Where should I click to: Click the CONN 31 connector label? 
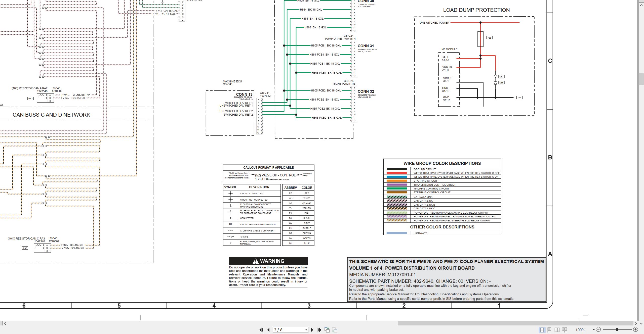click(366, 46)
